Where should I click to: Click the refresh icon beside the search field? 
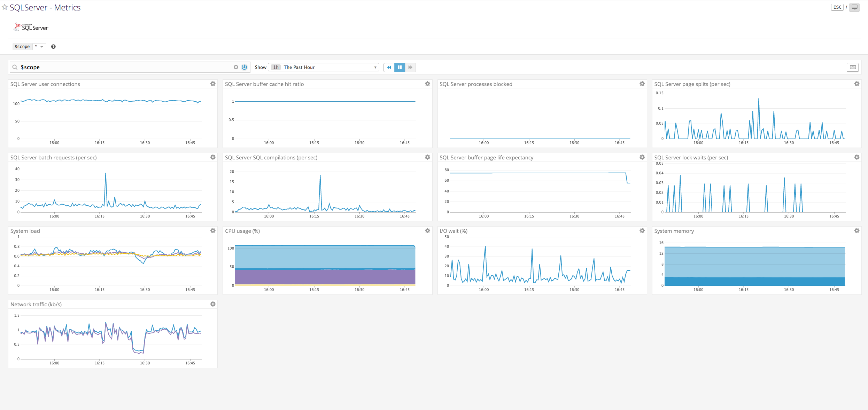pyautogui.click(x=244, y=67)
